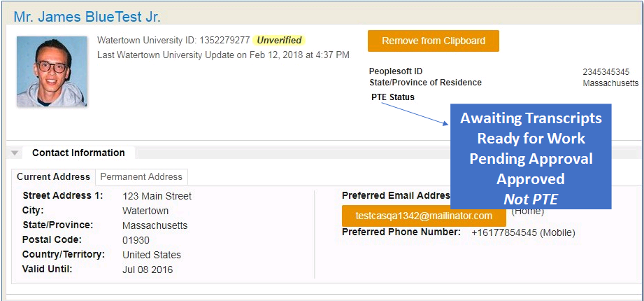
Task: Click the Remove from Clipboard button
Action: tap(433, 41)
